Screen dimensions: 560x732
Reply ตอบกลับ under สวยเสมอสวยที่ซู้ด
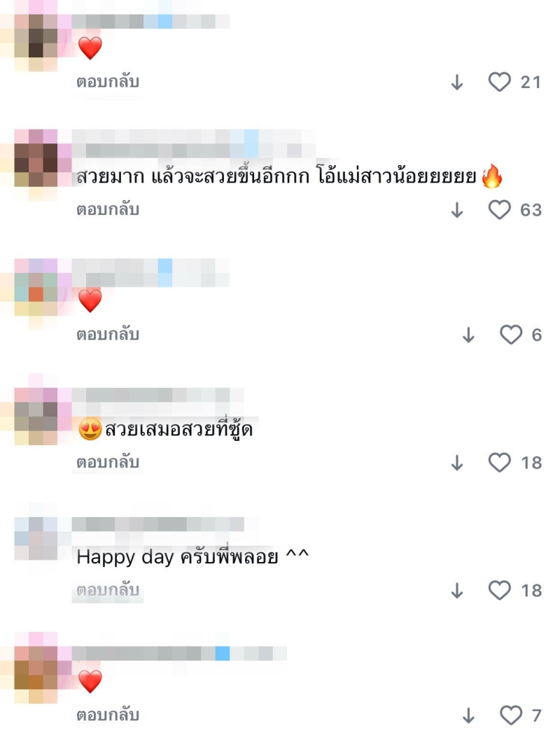108,463
